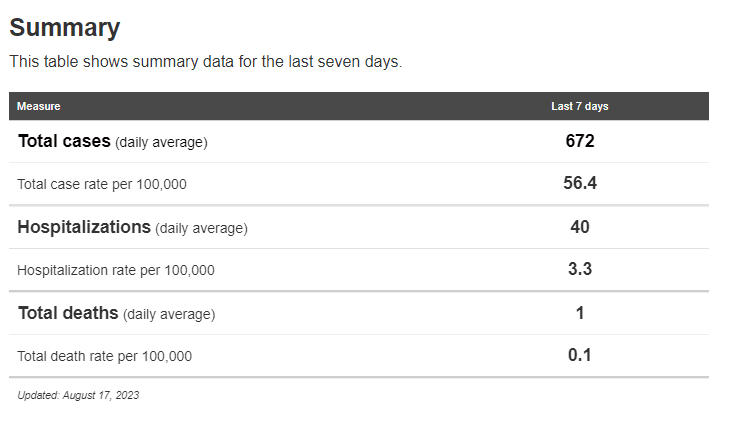Click "(daily average)" beside Hospitalizations
Image resolution: width=731 pixels, height=431 pixels.
coord(201,228)
